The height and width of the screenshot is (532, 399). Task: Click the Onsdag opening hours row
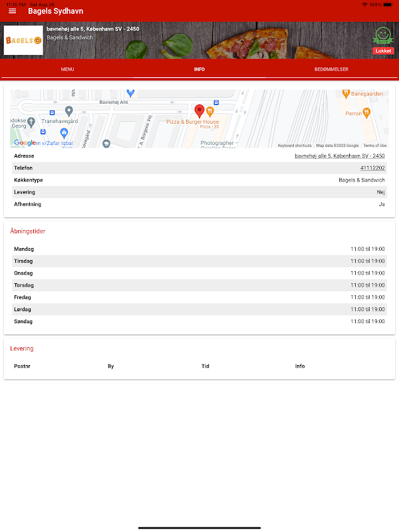pos(199,273)
